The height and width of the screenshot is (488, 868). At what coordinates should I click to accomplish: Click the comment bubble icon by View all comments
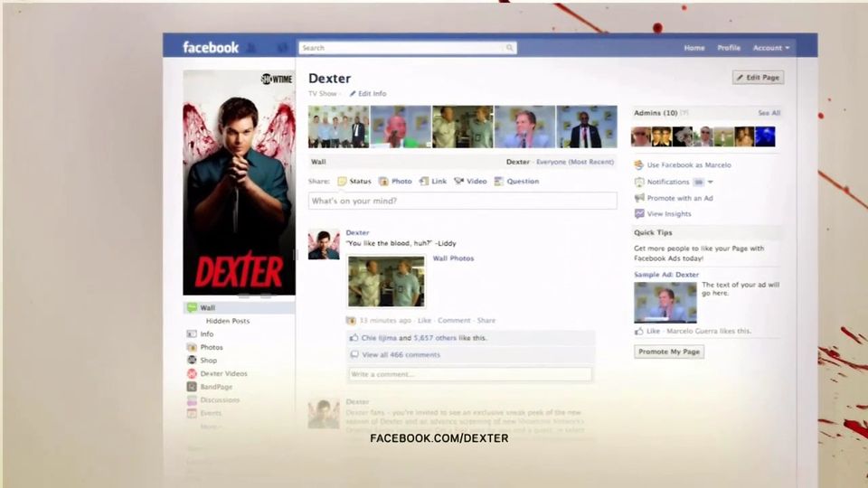(x=354, y=354)
